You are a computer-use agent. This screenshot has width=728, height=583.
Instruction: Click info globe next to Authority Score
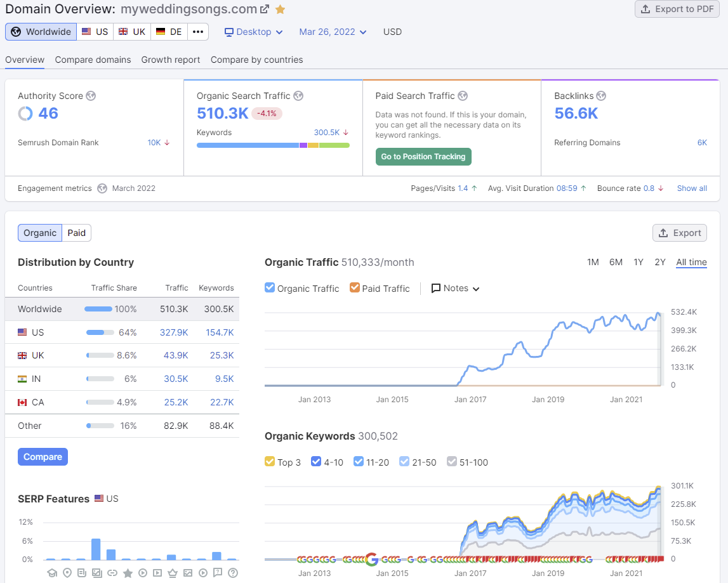coord(91,96)
